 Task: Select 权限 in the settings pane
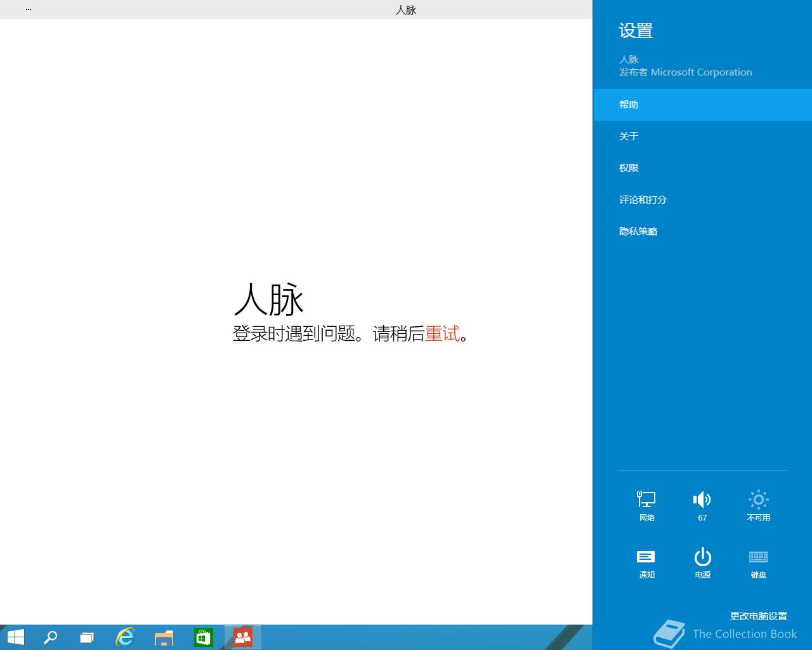[x=702, y=168]
